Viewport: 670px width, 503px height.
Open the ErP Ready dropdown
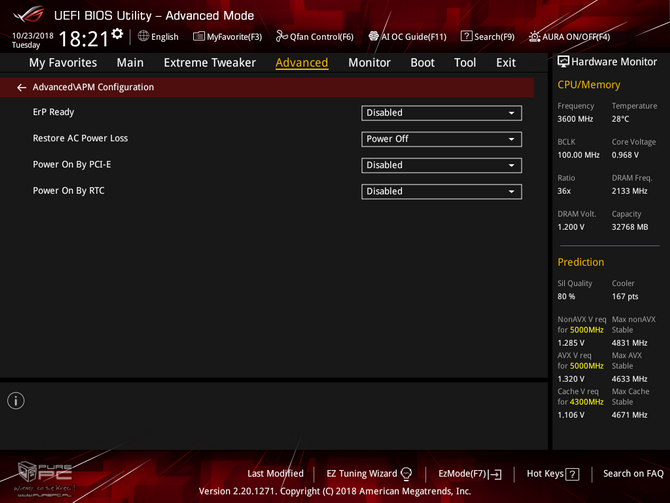tap(441, 113)
